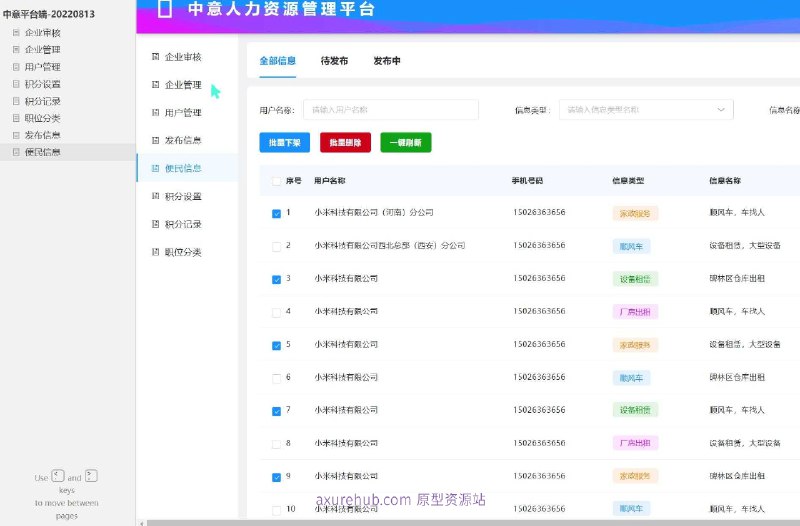This screenshot has height=526, width=800.
Task: Go to 发布信息 in platform side menu
Action: click(x=183, y=140)
